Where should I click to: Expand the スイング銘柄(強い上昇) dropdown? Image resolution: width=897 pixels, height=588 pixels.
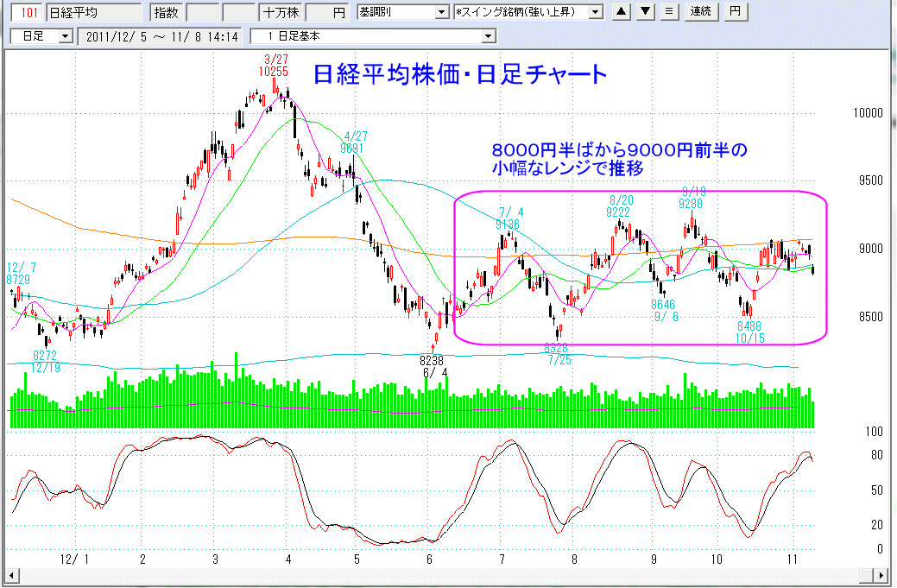coord(595,12)
